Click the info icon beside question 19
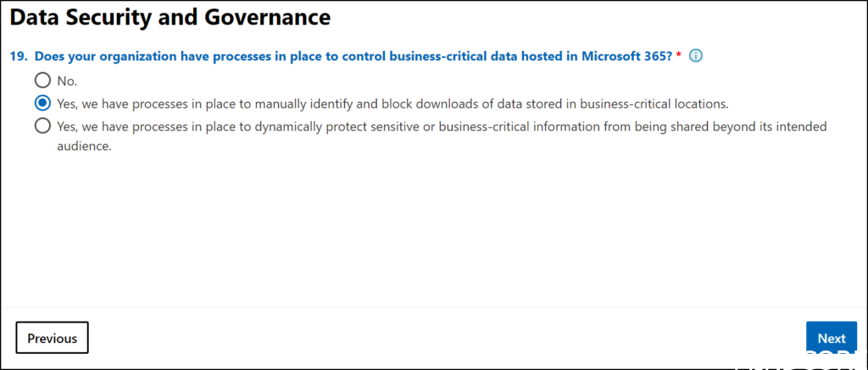Image resolution: width=868 pixels, height=370 pixels. click(x=696, y=57)
